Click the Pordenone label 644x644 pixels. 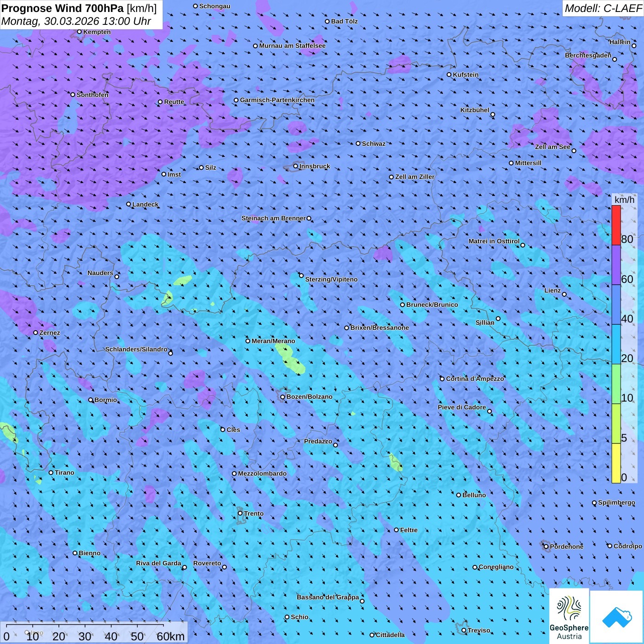(x=567, y=546)
